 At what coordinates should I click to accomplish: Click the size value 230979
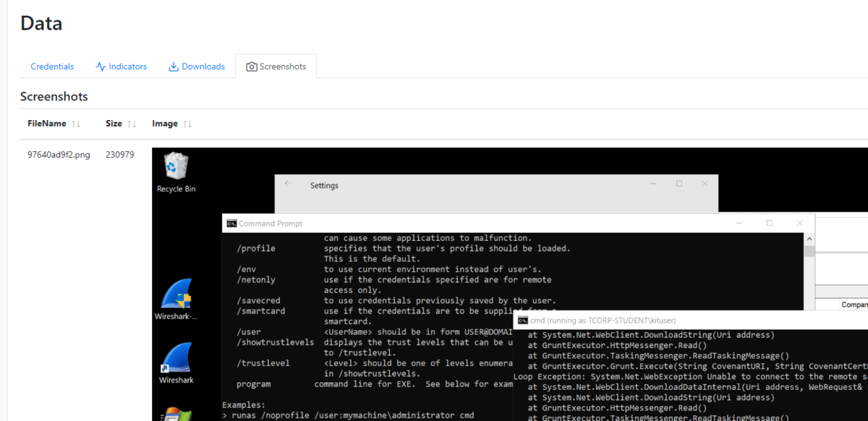(x=119, y=155)
